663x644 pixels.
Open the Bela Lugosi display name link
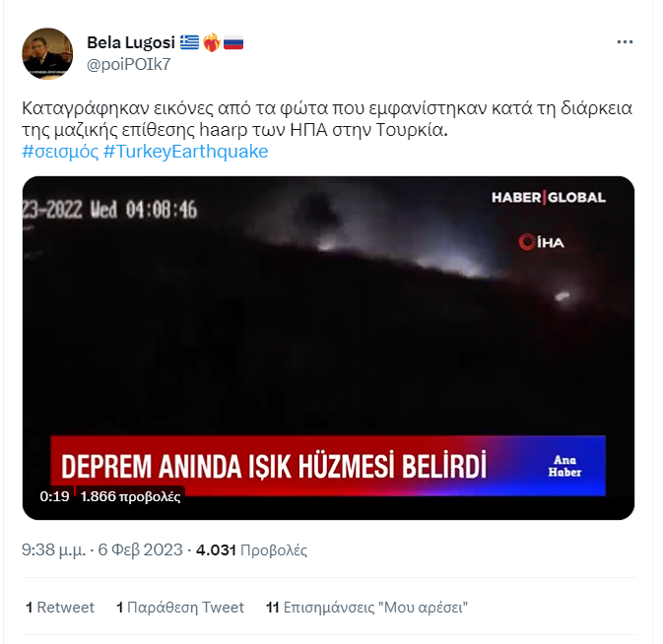tap(131, 42)
